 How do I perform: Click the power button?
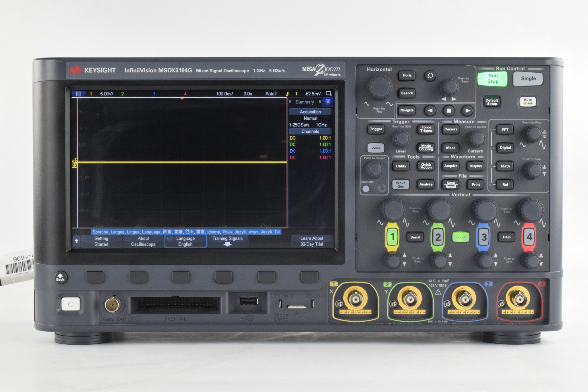click(x=71, y=304)
